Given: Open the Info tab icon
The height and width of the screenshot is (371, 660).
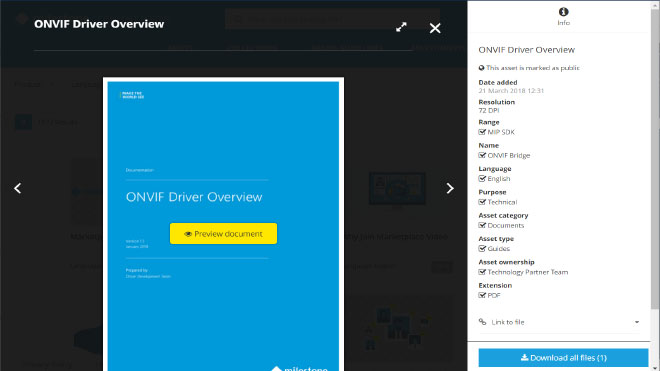Looking at the screenshot, I should tap(563, 12).
